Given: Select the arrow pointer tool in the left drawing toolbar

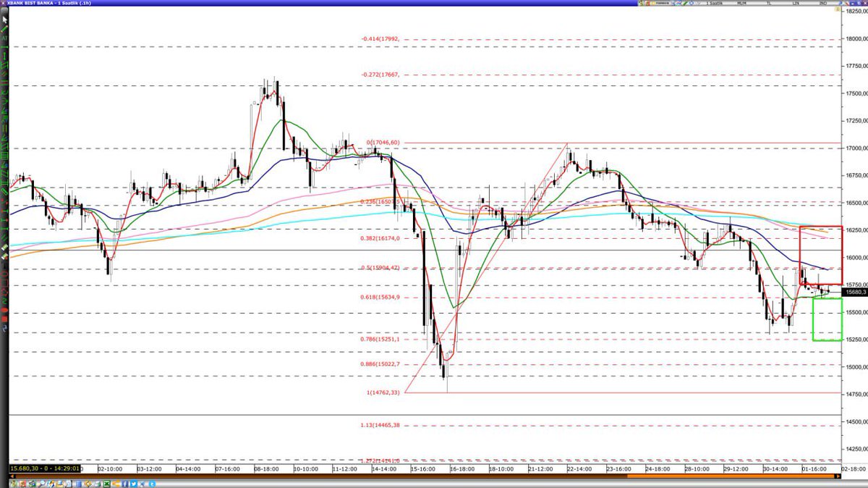Looking at the screenshot, I should coord(4,20).
